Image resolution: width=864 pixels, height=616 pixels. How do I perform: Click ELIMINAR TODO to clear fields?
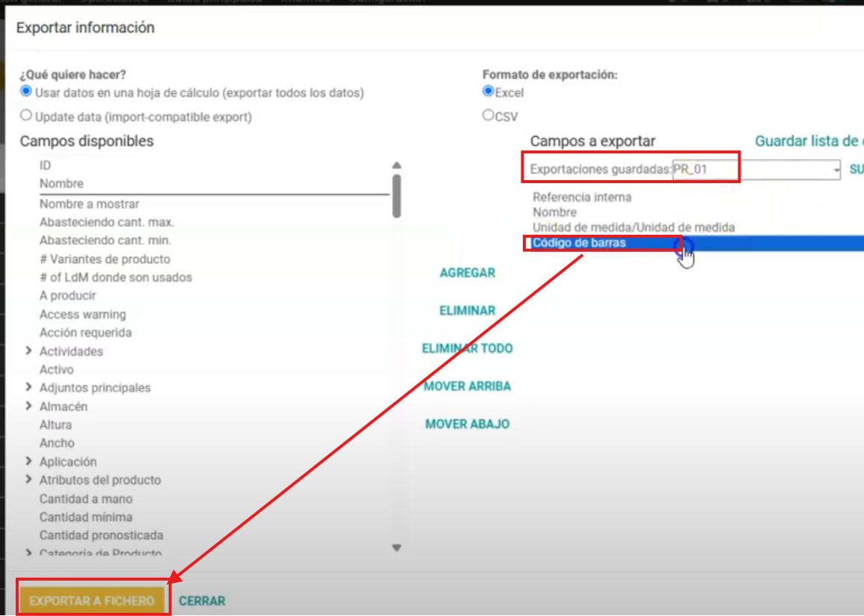[467, 348]
